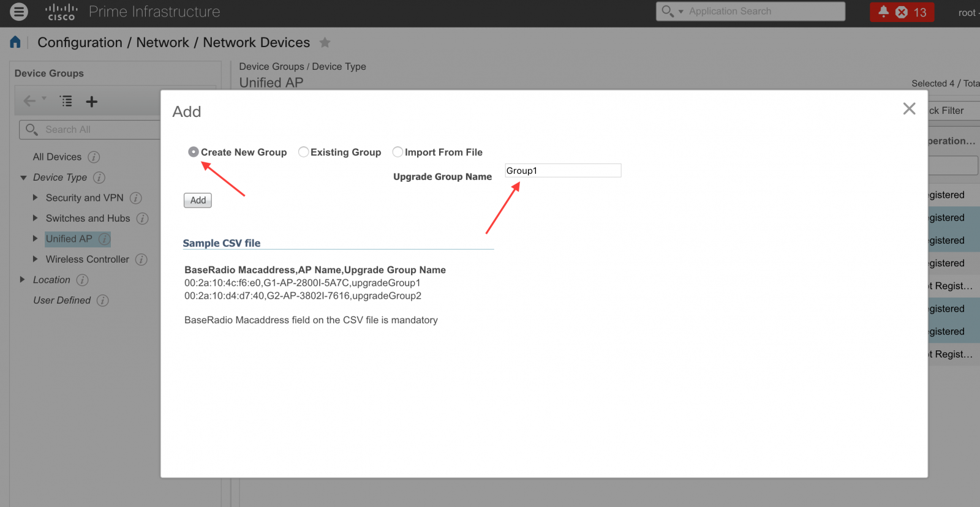This screenshot has height=507, width=980.
Task: Show info icon beside User Defined
Action: [x=103, y=301]
